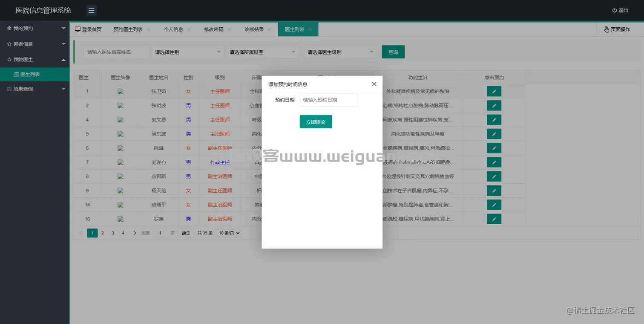Viewport: 644px width, 324px height.
Task: Switch to the 个人信息 tab
Action: tap(173, 29)
